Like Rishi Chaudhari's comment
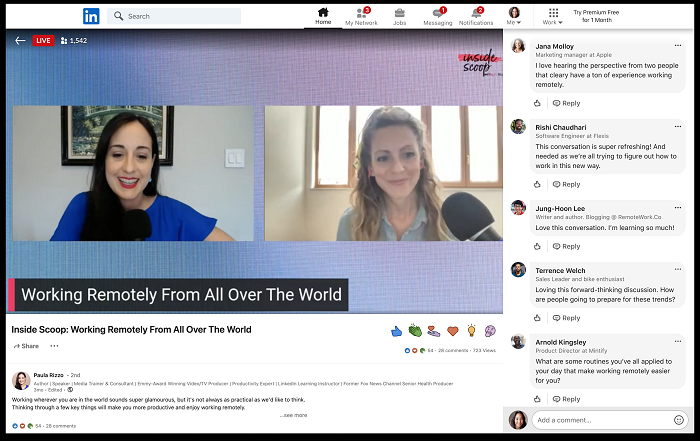Screen dimensions: 700x441 point(537,184)
